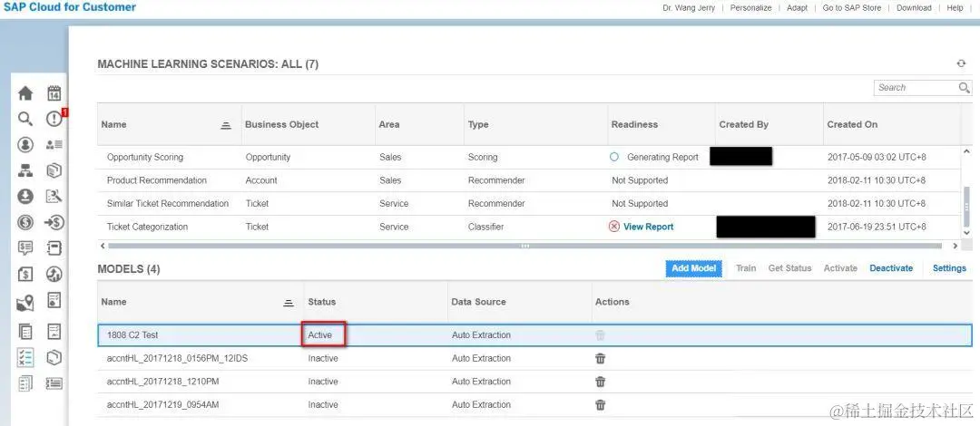Open the contacts list icon in sidebar
This screenshot has width=980, height=426.
[x=54, y=145]
